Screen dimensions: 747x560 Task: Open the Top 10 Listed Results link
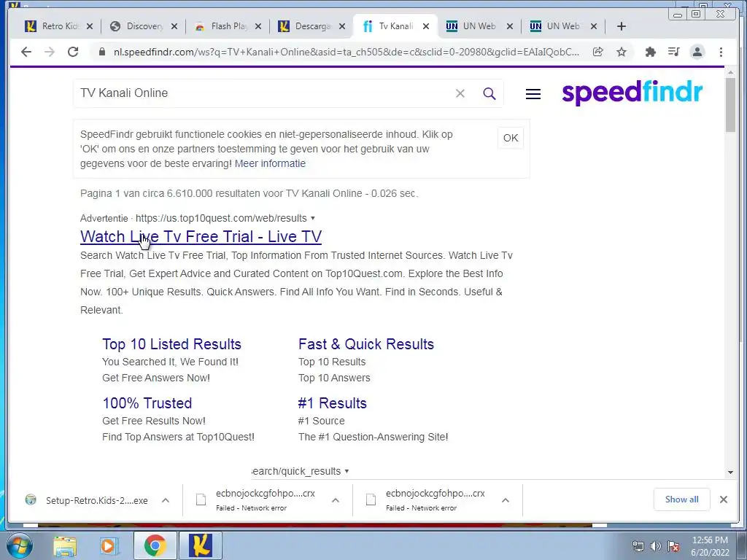(171, 344)
